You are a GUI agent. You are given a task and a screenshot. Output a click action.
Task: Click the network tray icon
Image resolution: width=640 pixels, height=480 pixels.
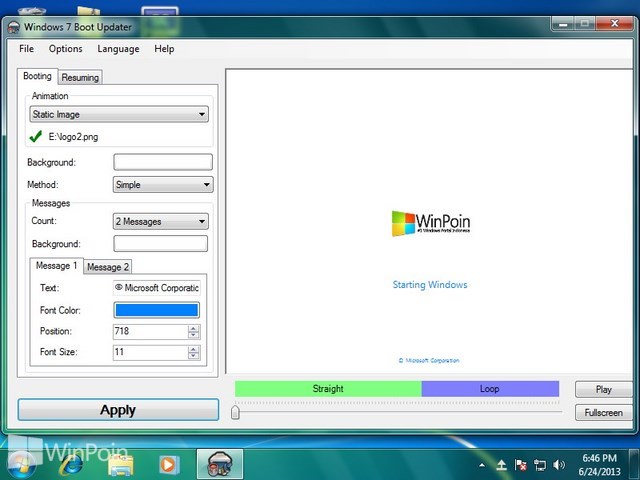[540, 464]
